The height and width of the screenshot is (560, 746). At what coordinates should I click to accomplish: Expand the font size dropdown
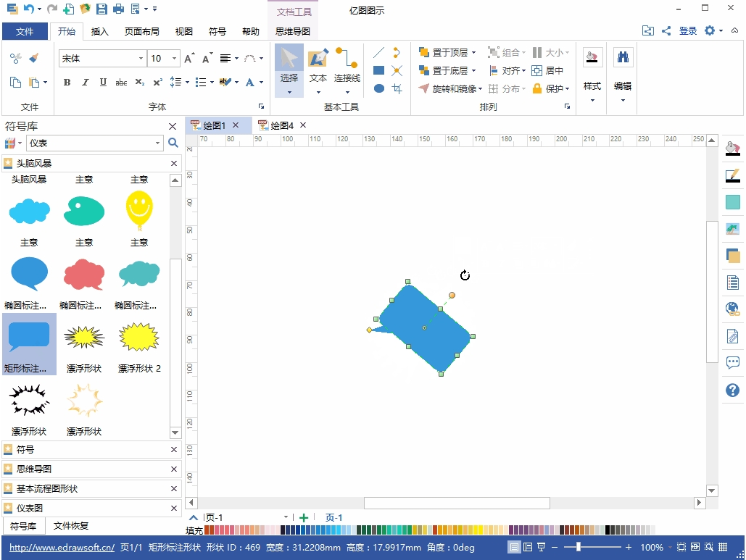click(175, 59)
